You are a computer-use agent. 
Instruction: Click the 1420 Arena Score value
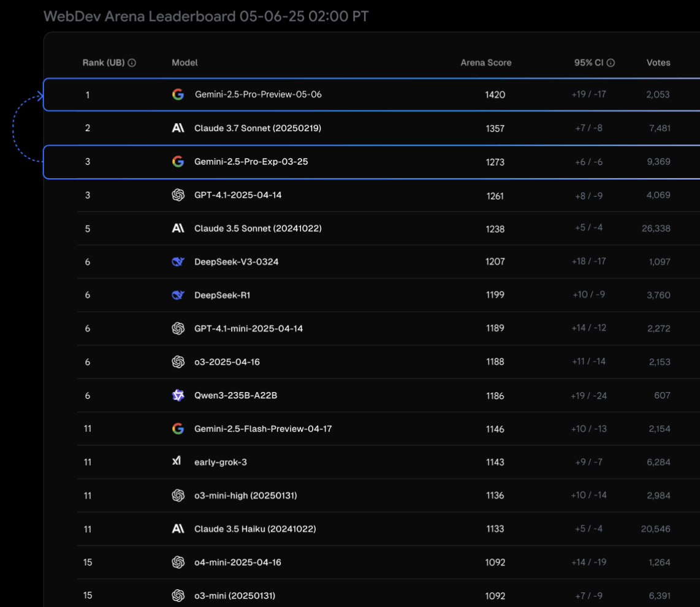click(495, 95)
